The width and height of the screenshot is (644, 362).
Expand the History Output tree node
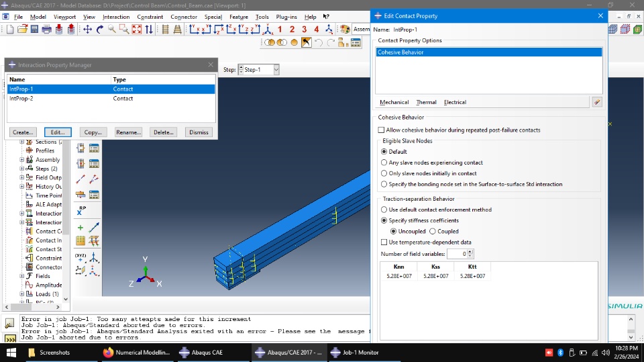click(21, 186)
